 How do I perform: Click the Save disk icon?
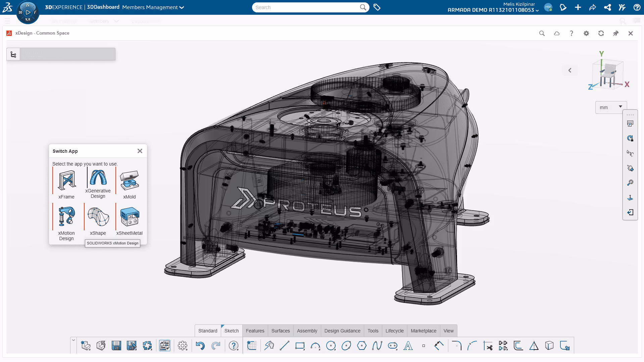[x=116, y=346]
